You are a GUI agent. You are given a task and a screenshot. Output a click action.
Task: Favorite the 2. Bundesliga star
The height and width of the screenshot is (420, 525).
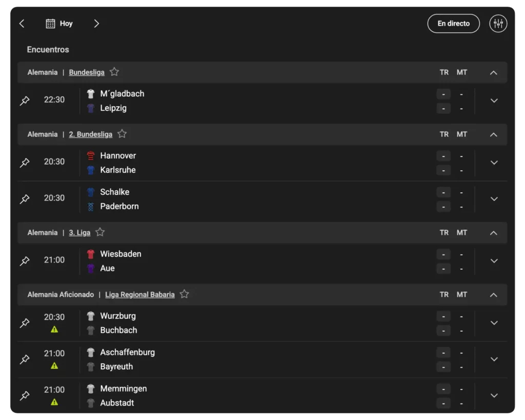click(122, 134)
